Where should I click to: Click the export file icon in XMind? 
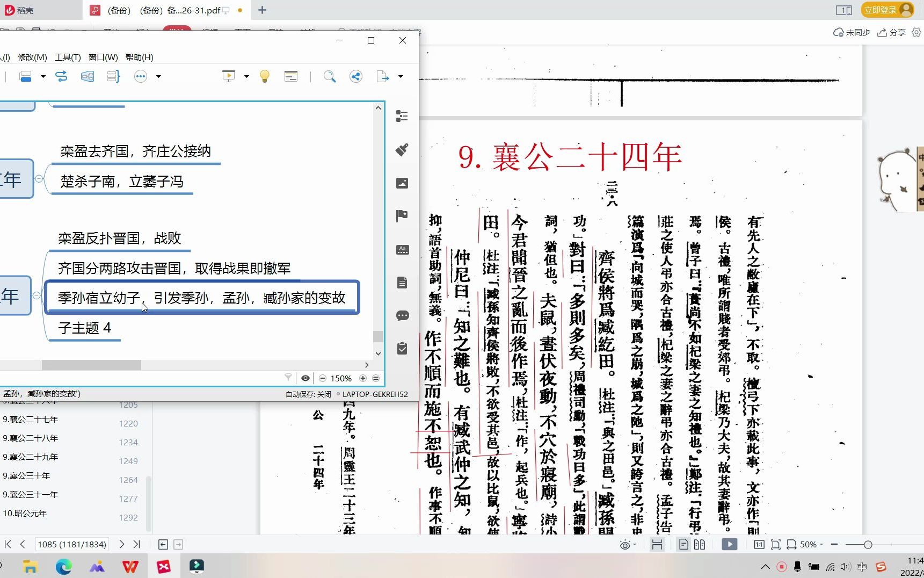[x=383, y=76]
